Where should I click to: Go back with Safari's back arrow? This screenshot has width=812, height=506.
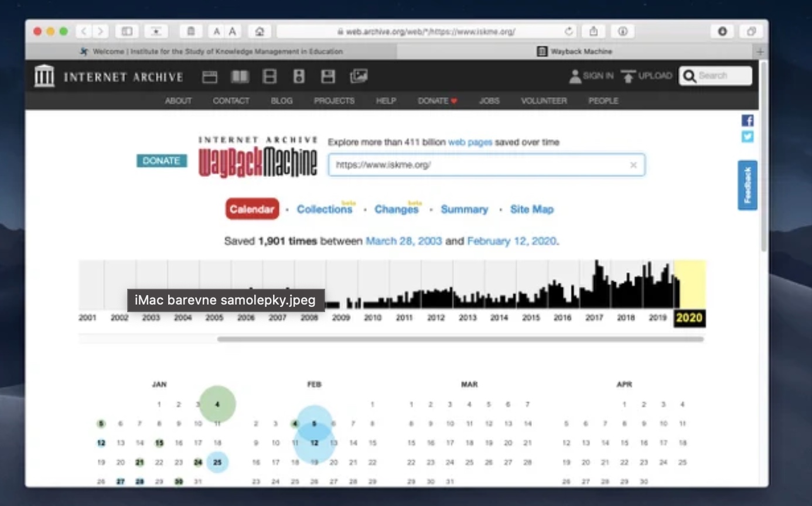tap(84, 32)
